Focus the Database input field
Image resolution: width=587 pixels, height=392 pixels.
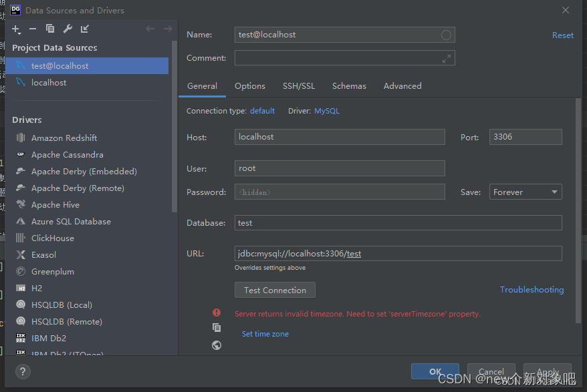[x=398, y=223]
